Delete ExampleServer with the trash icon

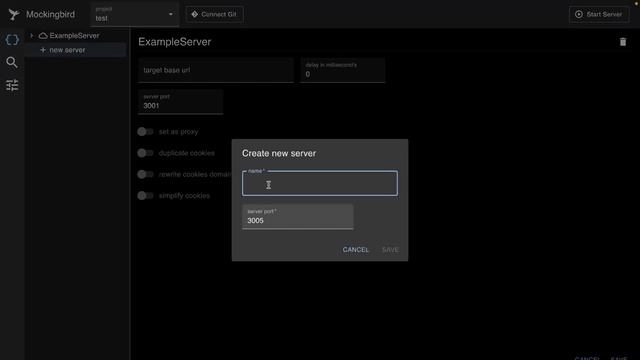click(623, 42)
